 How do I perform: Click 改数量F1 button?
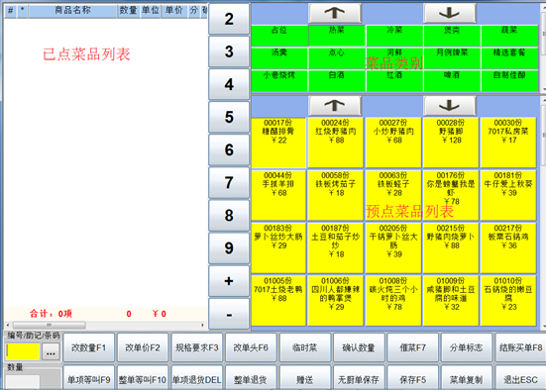coord(89,347)
